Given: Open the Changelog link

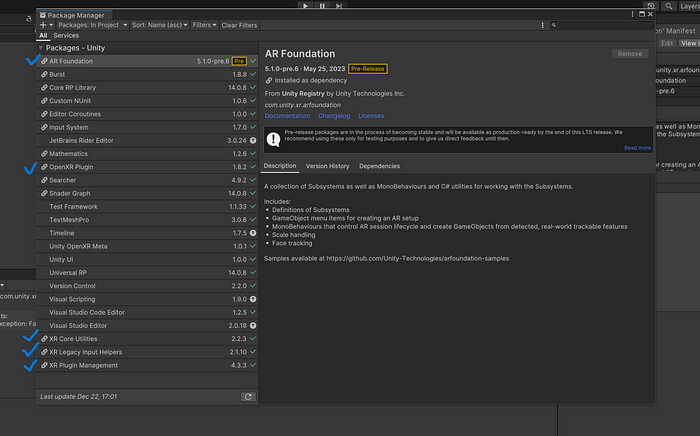Looking at the screenshot, I should pos(334,116).
